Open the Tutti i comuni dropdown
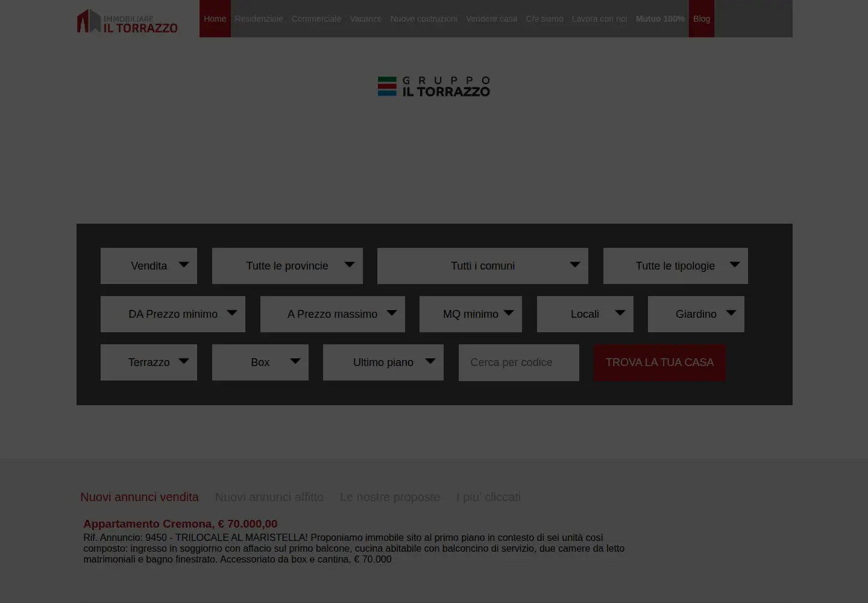868x603 pixels. pyautogui.click(x=483, y=266)
